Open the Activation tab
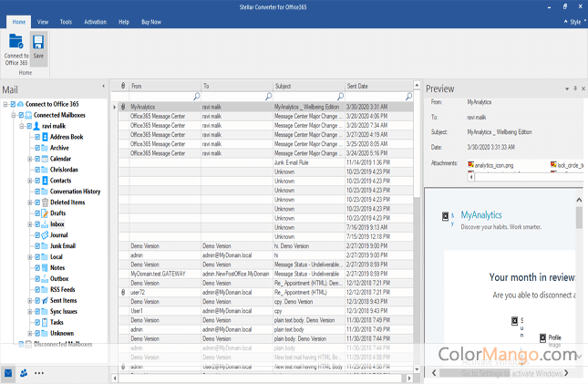Image resolution: width=588 pixels, height=384 pixels. point(95,21)
